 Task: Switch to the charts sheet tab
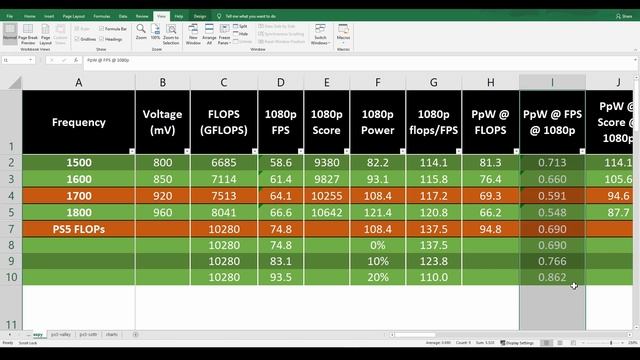(x=111, y=335)
